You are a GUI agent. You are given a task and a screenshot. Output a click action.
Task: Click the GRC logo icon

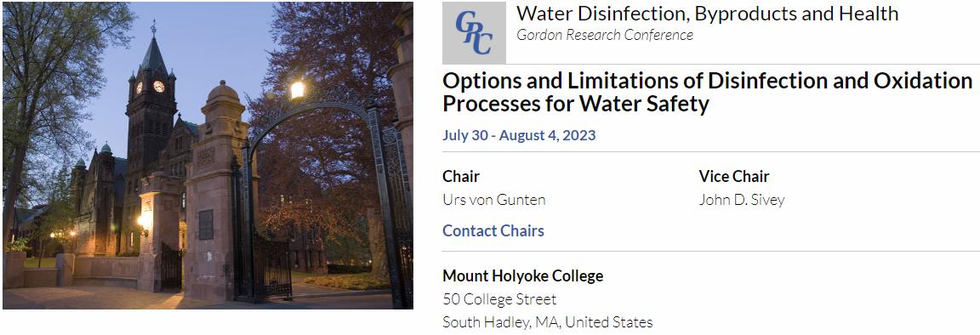coord(474,32)
